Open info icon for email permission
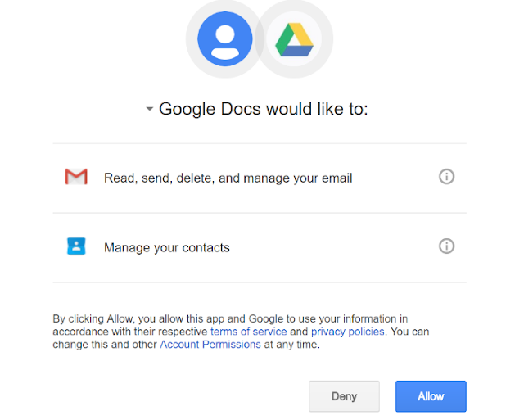 click(446, 176)
